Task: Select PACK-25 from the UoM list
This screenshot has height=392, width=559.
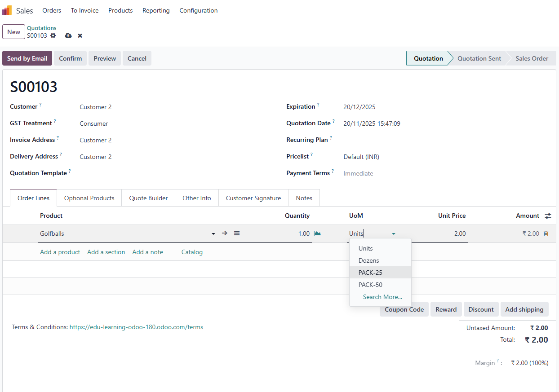Action: coord(370,273)
